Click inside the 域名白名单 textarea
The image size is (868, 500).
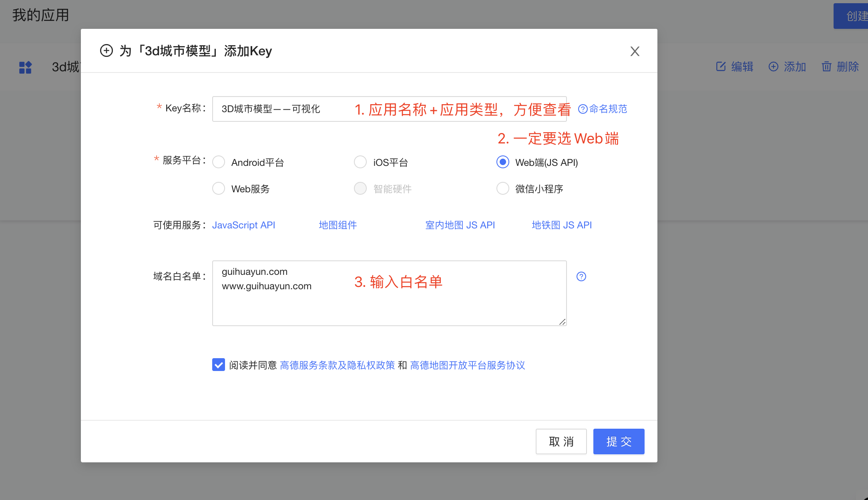(389, 293)
